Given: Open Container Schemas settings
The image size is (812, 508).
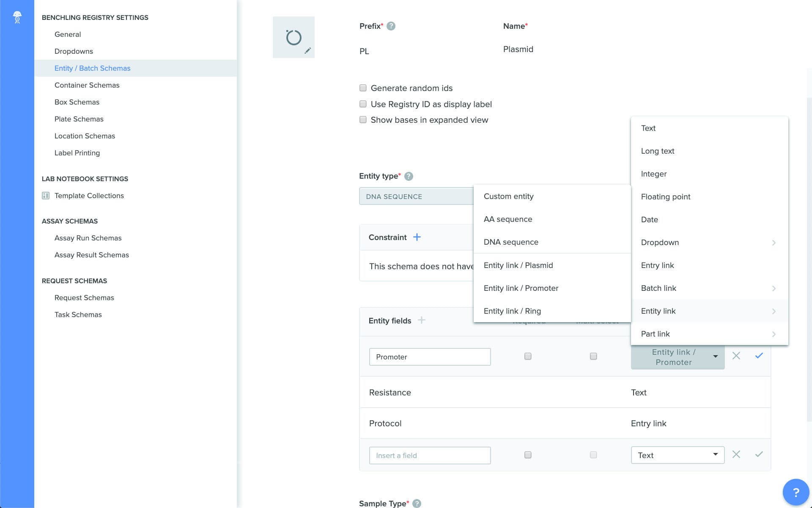Looking at the screenshot, I should pos(87,85).
